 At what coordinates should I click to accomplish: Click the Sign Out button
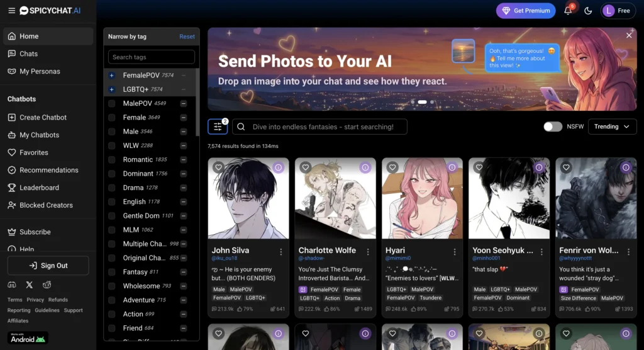(x=48, y=266)
